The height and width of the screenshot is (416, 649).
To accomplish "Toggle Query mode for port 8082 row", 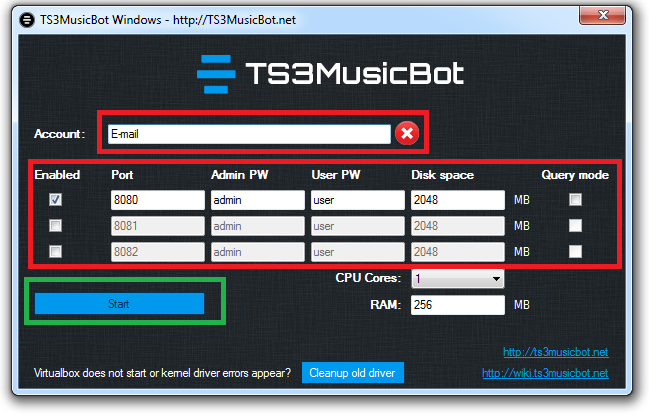I will [x=575, y=251].
